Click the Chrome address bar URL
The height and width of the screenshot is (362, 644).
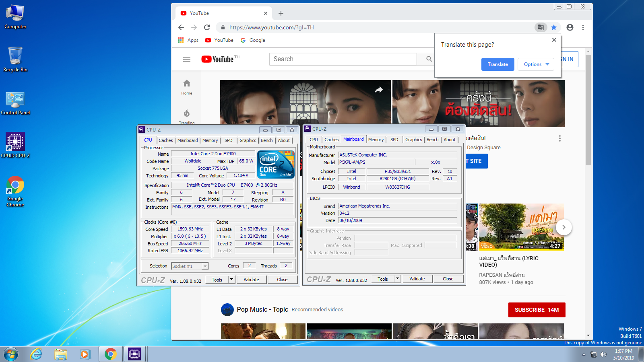[x=272, y=27]
